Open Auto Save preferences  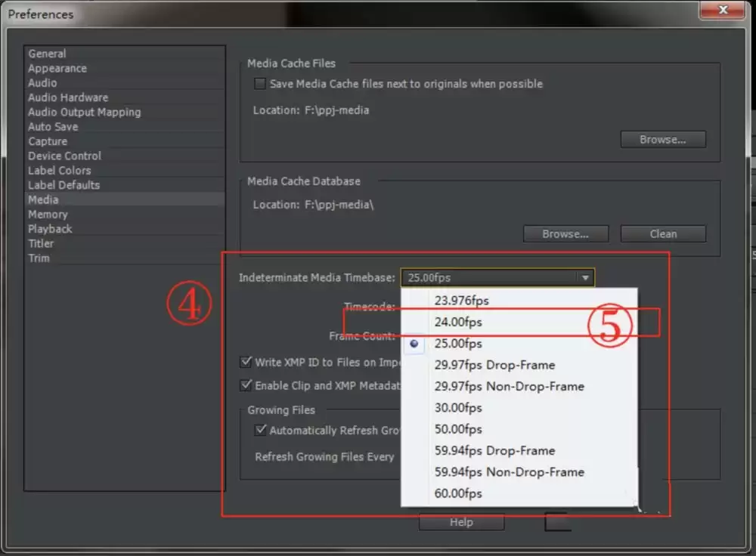click(x=125, y=127)
